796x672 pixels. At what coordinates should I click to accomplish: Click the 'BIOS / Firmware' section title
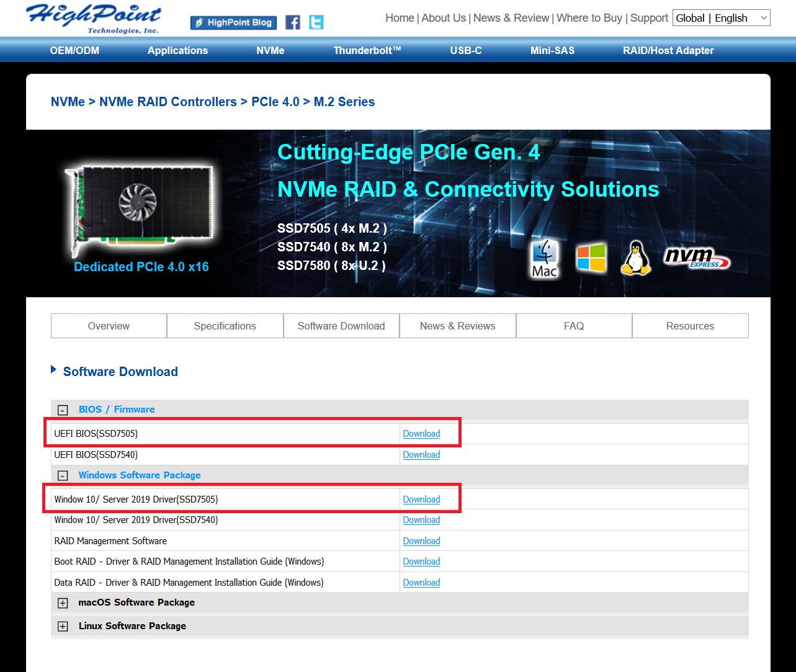[117, 410]
